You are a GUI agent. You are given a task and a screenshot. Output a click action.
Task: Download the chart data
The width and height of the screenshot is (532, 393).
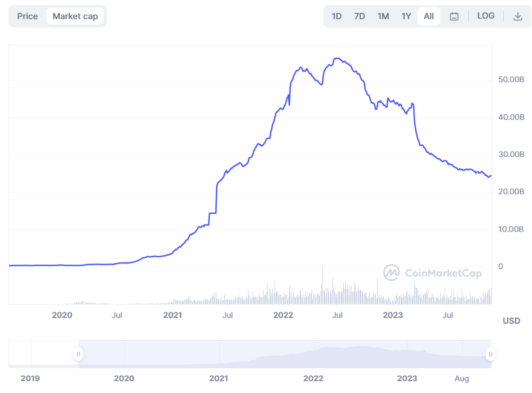(x=518, y=16)
